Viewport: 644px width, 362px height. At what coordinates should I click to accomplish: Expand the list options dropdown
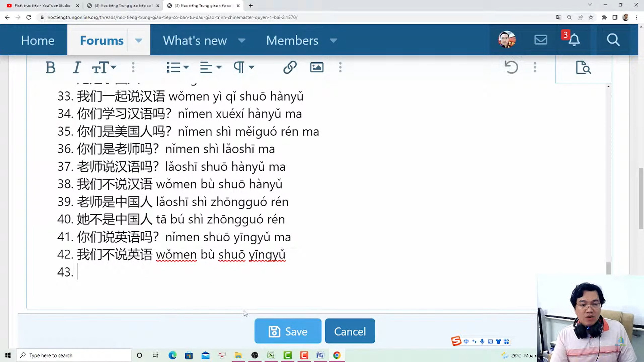(x=178, y=68)
